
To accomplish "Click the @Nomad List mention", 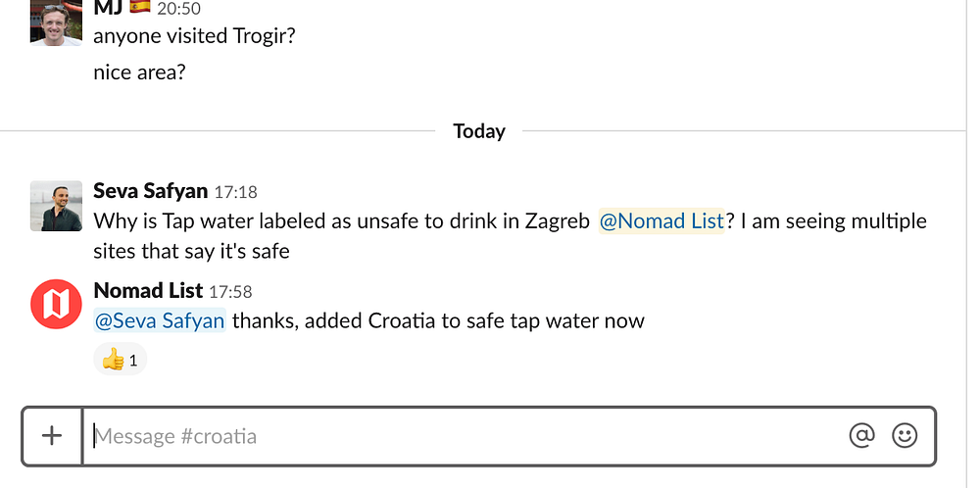I will (x=661, y=221).
